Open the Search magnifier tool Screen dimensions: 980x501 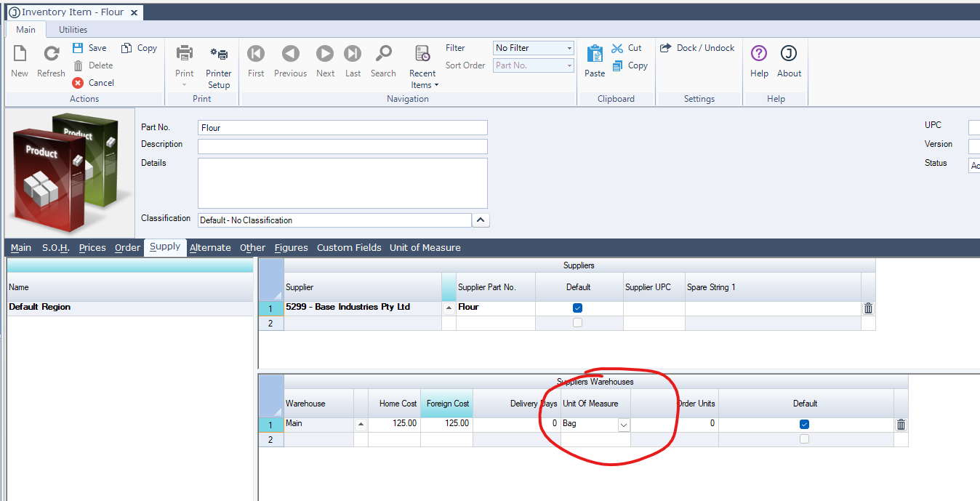tap(383, 55)
